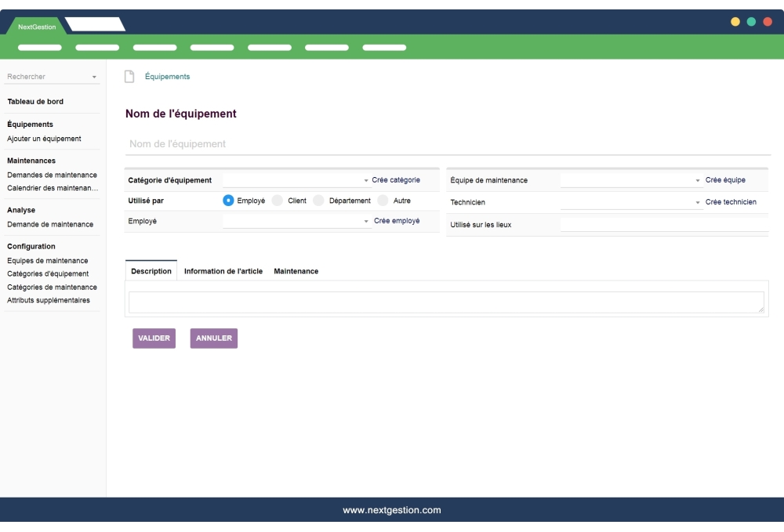
Task: Select the Description tab
Action: click(151, 270)
